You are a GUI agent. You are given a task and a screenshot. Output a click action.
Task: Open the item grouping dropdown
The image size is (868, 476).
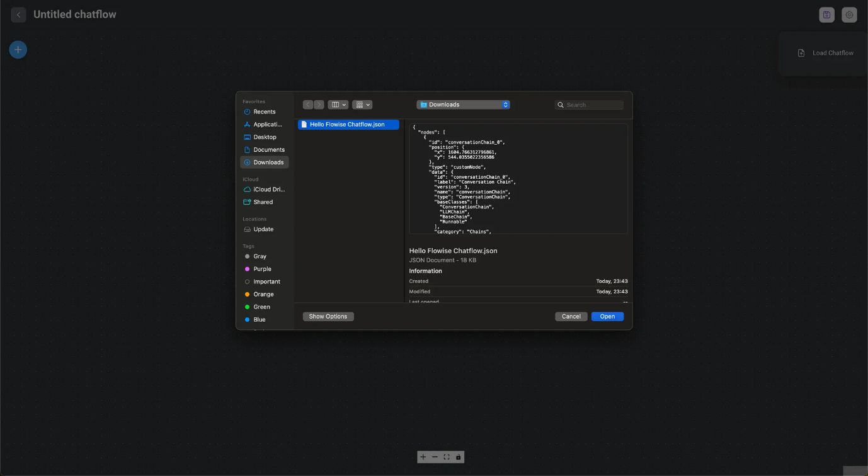point(362,105)
